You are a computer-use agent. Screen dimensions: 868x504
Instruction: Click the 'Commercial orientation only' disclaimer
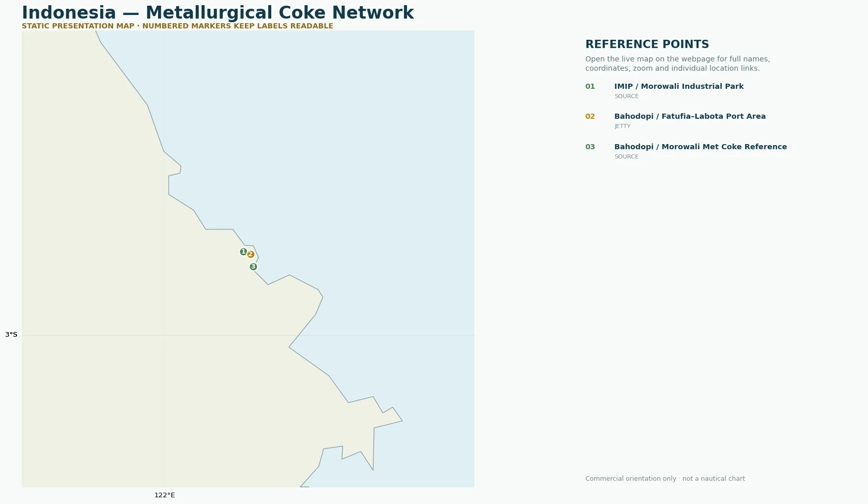pos(665,479)
